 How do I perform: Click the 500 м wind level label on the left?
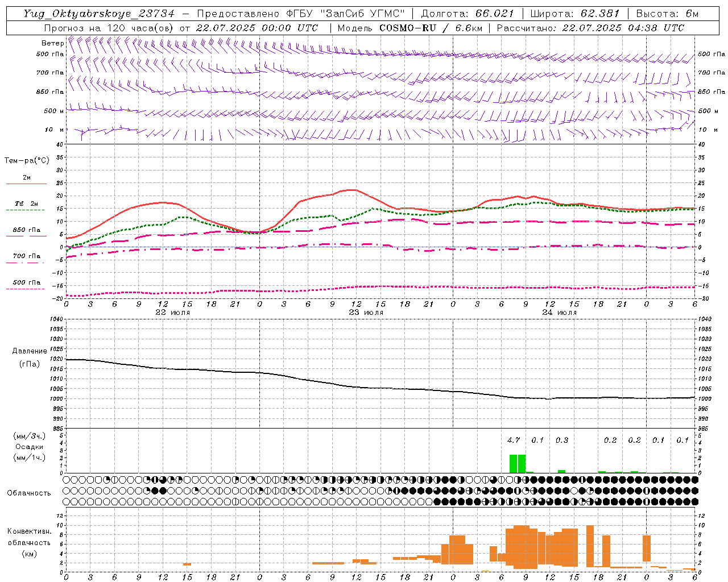click(x=54, y=111)
